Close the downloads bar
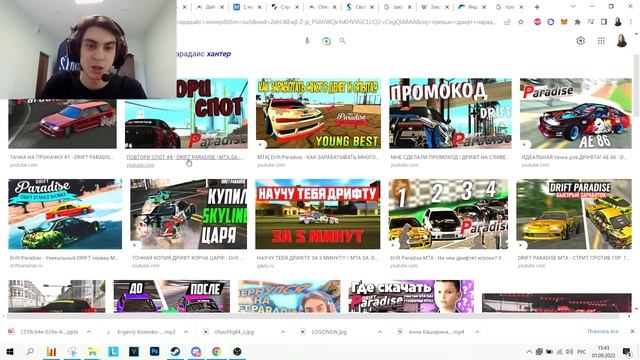 click(x=632, y=331)
